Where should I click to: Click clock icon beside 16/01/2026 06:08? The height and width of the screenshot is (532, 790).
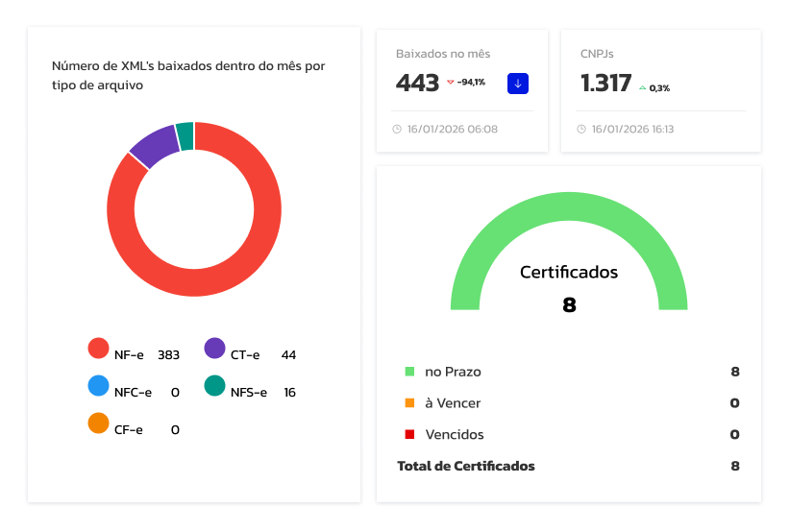pyautogui.click(x=397, y=129)
